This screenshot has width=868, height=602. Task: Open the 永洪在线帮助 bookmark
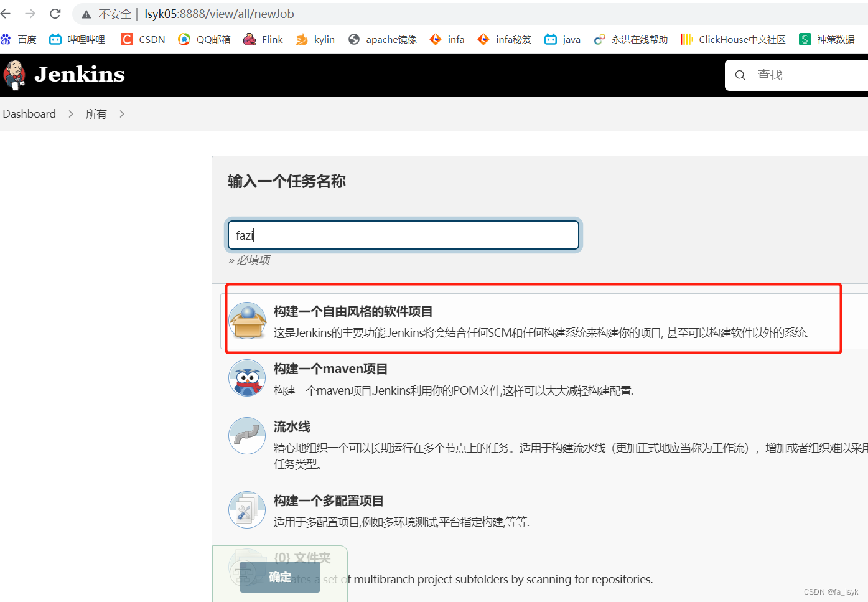(x=631, y=39)
